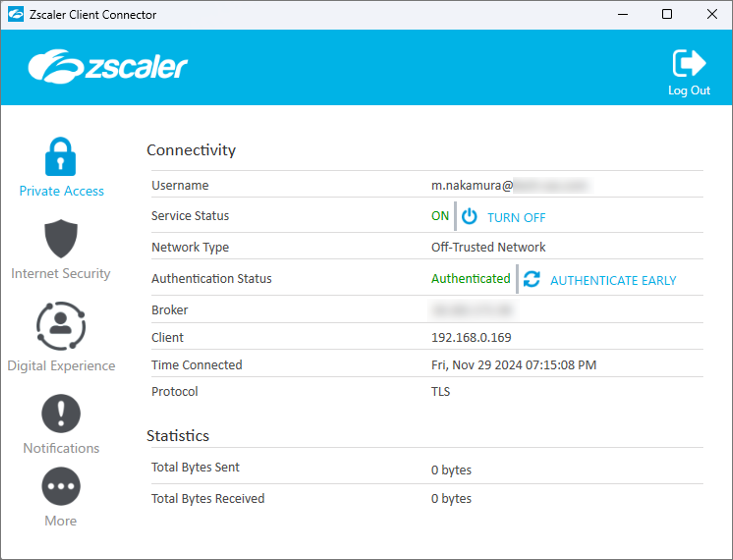Click the power icon beside TURN OFF
Image resolution: width=733 pixels, height=560 pixels.
[469, 216]
